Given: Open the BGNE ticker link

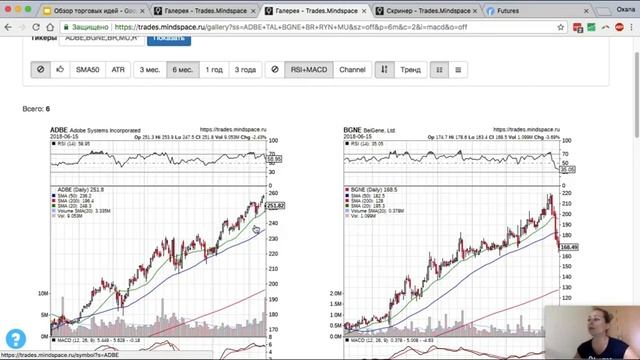Looking at the screenshot, I should tap(352, 130).
